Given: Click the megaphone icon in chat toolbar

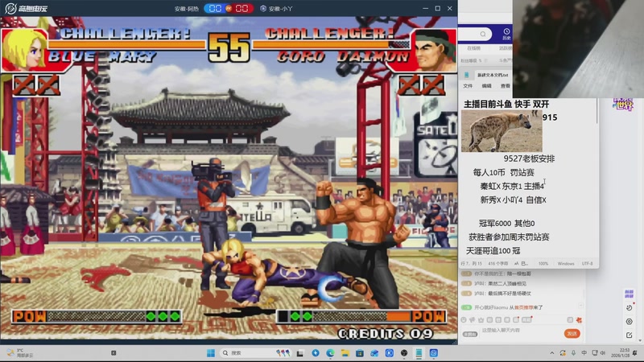Looking at the screenshot, I should click(x=473, y=319).
